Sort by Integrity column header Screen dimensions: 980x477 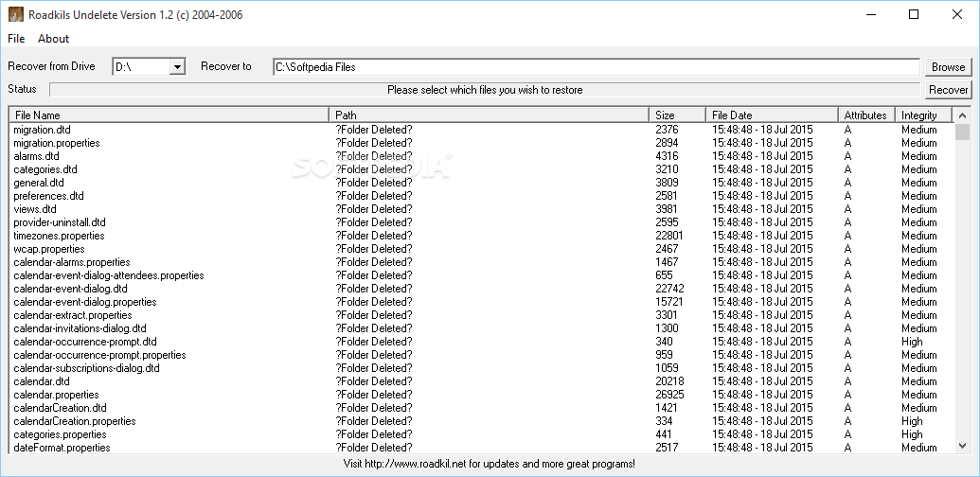(923, 115)
